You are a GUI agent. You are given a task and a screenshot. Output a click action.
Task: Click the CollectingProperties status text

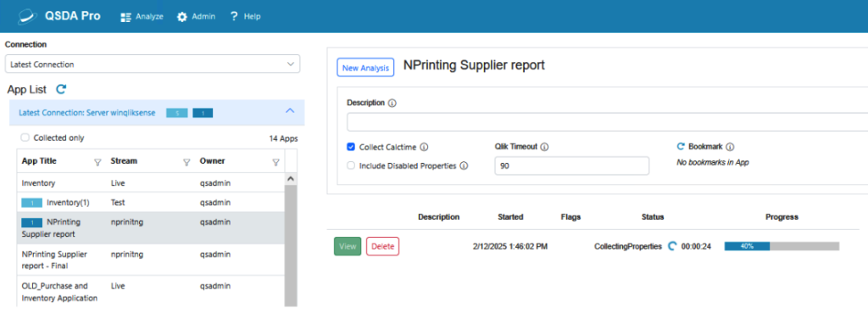[628, 246]
